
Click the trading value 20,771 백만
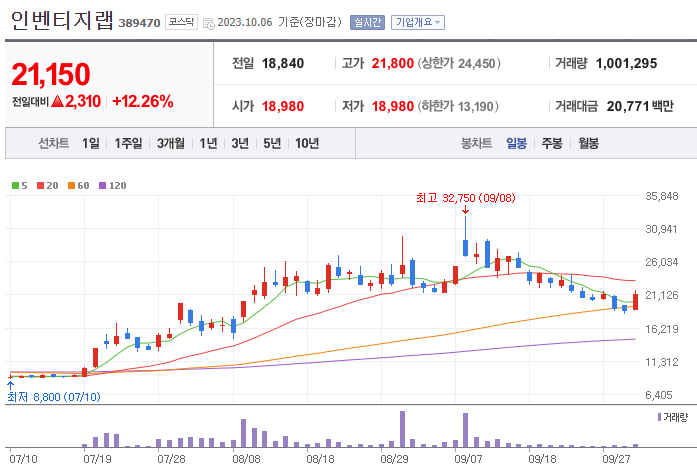point(640,106)
